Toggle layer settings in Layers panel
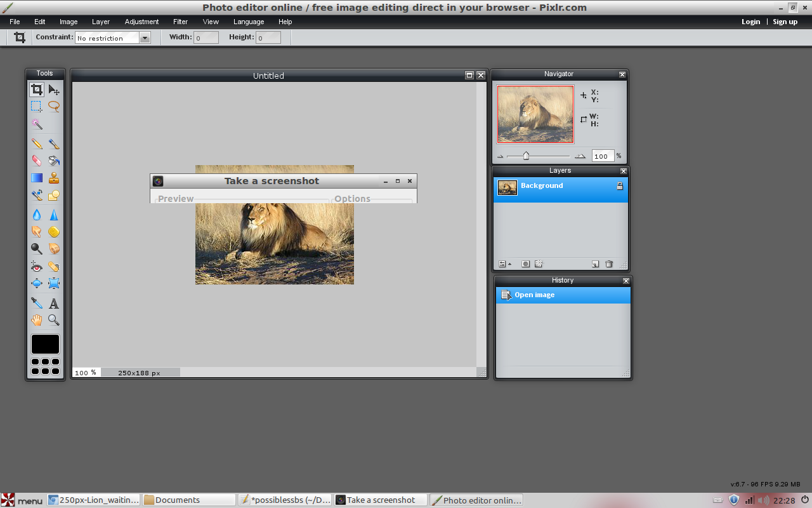812x508 pixels. click(503, 264)
